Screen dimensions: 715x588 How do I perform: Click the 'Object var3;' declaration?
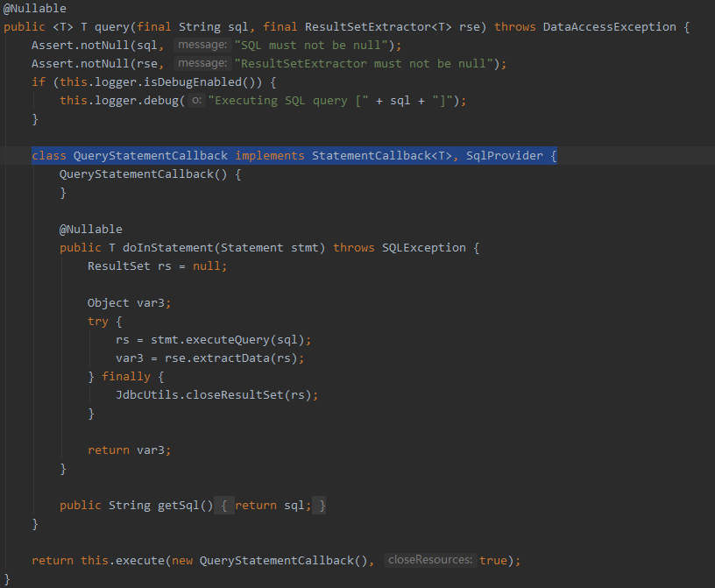pyautogui.click(x=129, y=303)
